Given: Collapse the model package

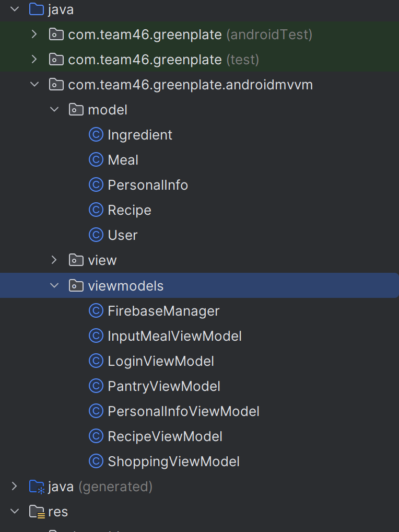Looking at the screenshot, I should click(x=54, y=110).
